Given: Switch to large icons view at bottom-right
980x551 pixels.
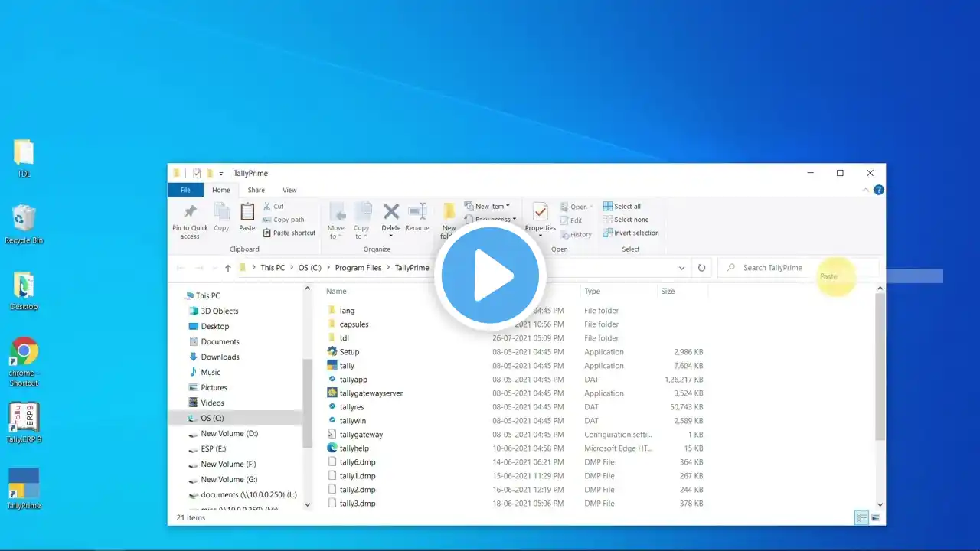Looking at the screenshot, I should click(x=876, y=518).
